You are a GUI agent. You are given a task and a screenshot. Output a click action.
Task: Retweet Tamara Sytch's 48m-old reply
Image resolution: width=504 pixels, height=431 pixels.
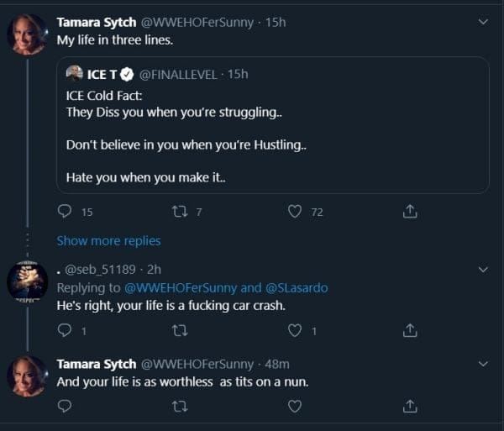[x=180, y=407]
